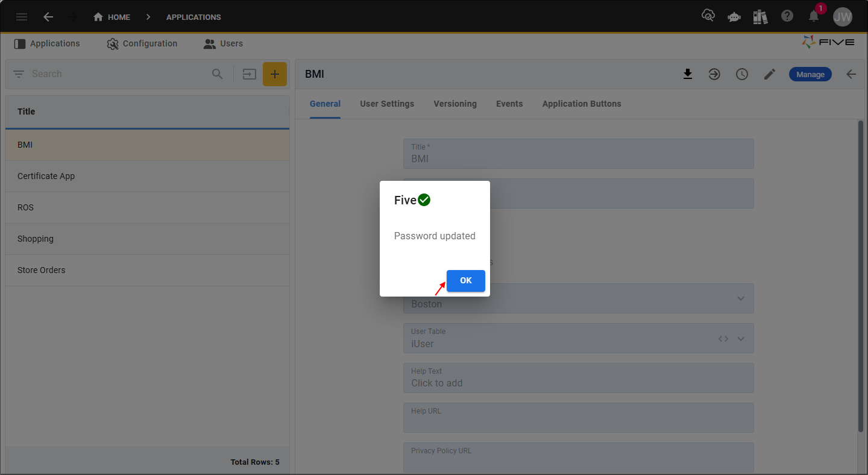Click the Manage button

pos(810,74)
